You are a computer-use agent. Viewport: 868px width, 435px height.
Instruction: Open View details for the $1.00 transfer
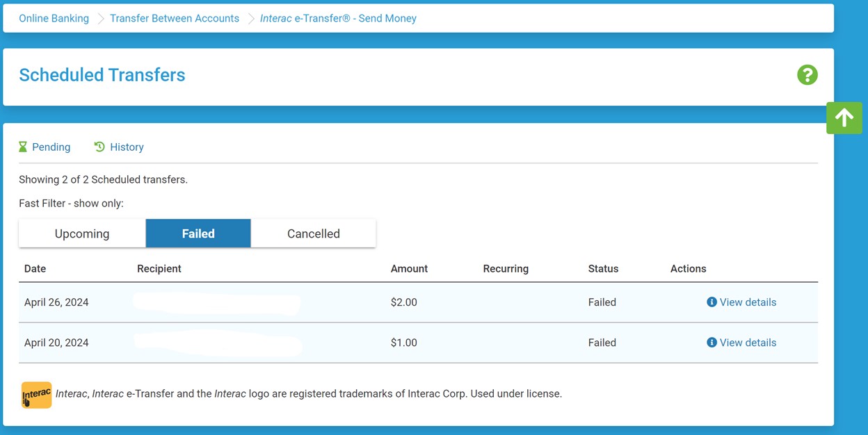(748, 343)
